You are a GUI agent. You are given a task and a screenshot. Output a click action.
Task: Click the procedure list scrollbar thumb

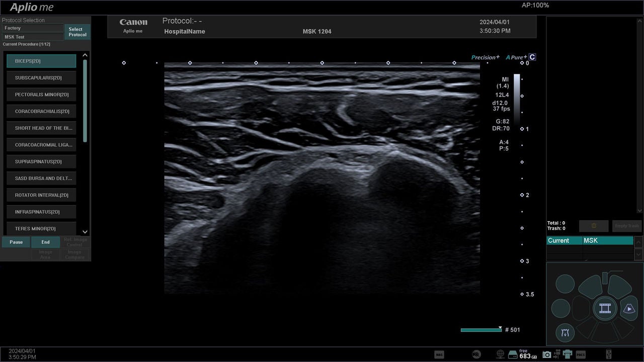click(x=85, y=101)
